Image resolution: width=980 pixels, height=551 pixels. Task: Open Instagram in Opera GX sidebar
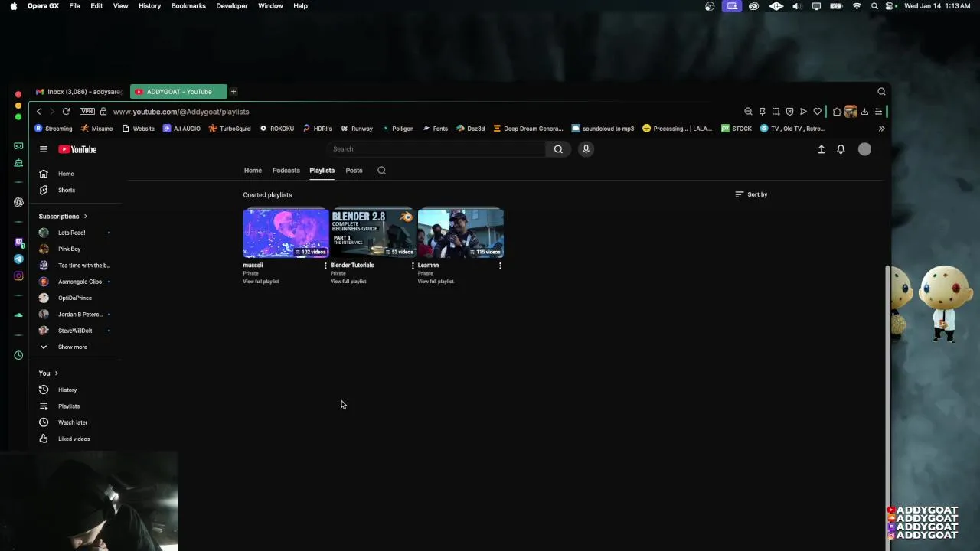tap(18, 276)
